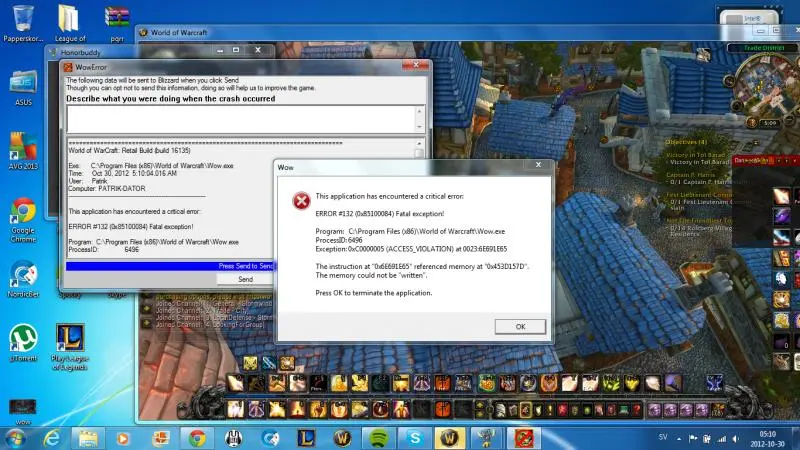This screenshot has width=800, height=450.
Task: Close the WowError report window
Action: coord(415,65)
